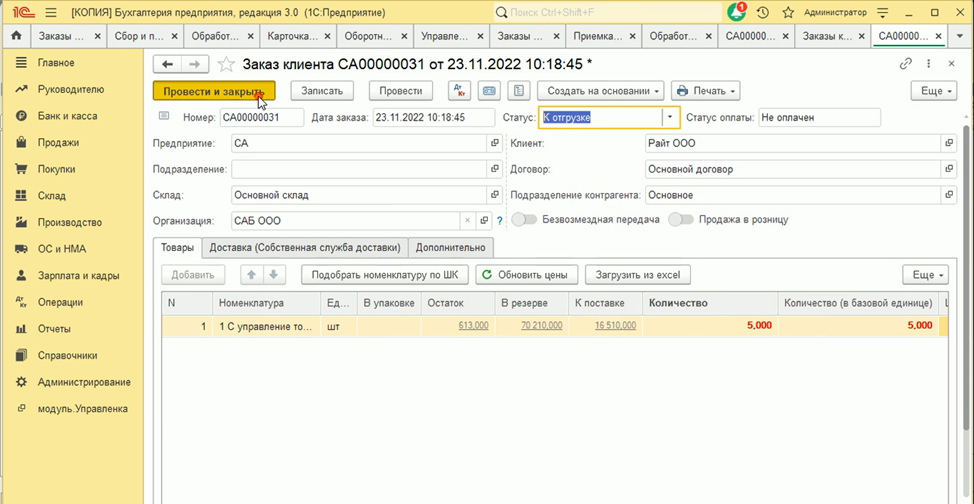The width and height of the screenshot is (974, 504).
Task: Click the В резерве value 70 210,000
Action: click(542, 326)
